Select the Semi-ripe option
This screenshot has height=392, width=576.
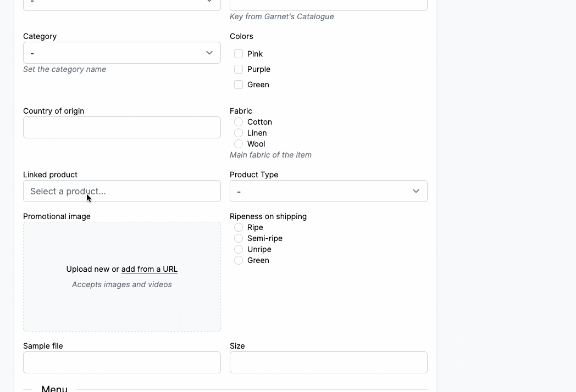click(239, 238)
